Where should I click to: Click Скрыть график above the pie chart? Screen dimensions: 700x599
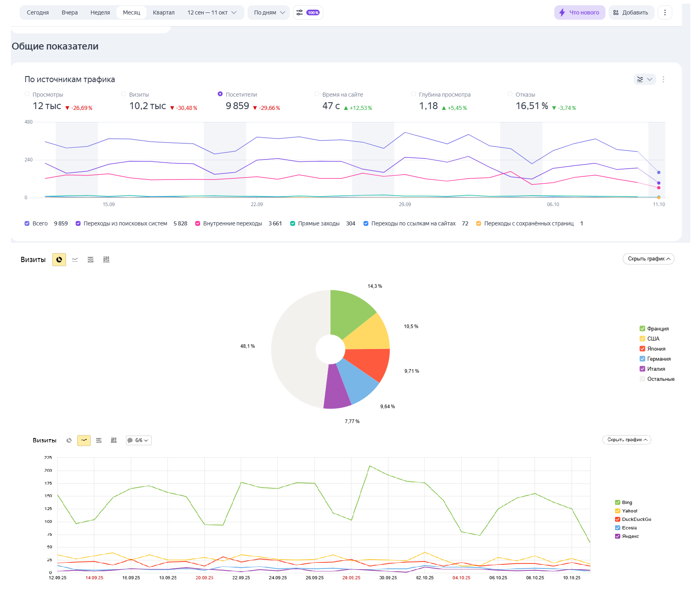tap(648, 259)
